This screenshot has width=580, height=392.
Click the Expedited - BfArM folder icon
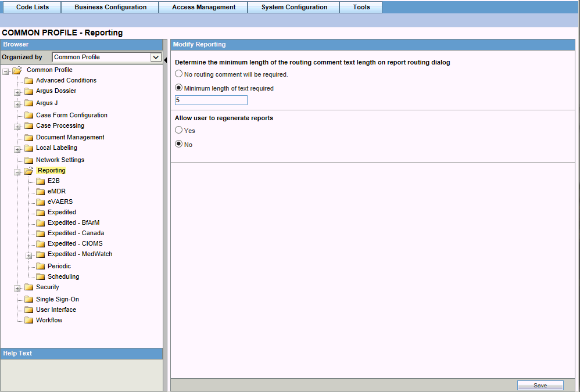[41, 223]
